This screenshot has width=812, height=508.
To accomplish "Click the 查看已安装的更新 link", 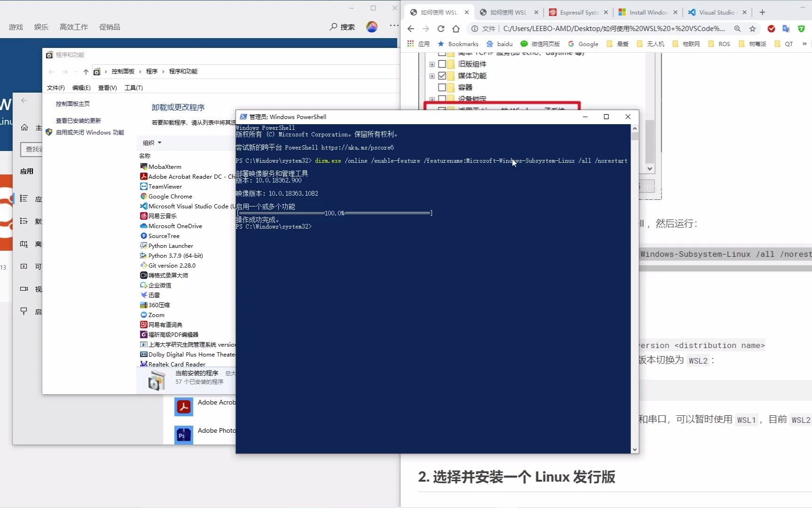I will coord(78,120).
